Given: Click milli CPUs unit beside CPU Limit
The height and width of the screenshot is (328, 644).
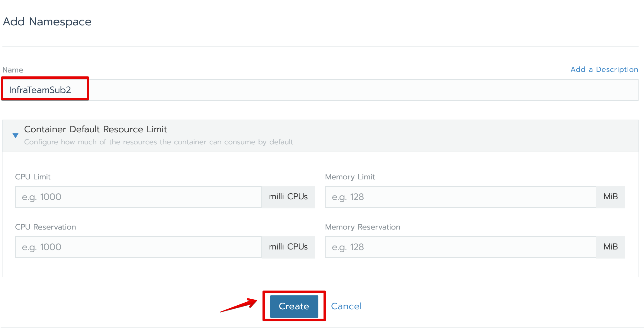Looking at the screenshot, I should point(288,197).
